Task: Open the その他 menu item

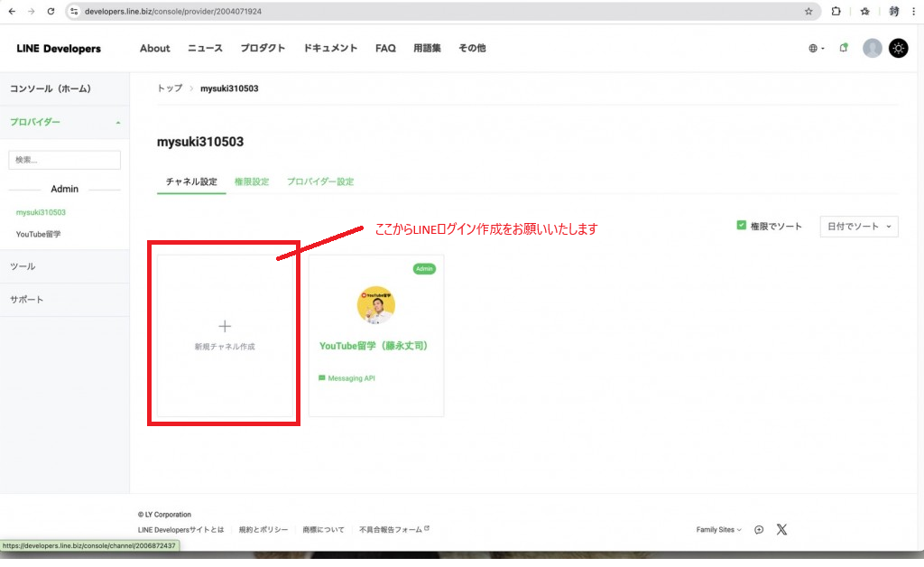Action: click(x=472, y=49)
